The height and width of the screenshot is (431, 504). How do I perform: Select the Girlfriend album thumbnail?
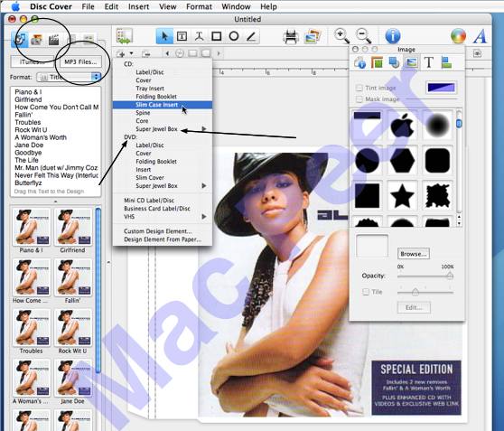point(73,228)
